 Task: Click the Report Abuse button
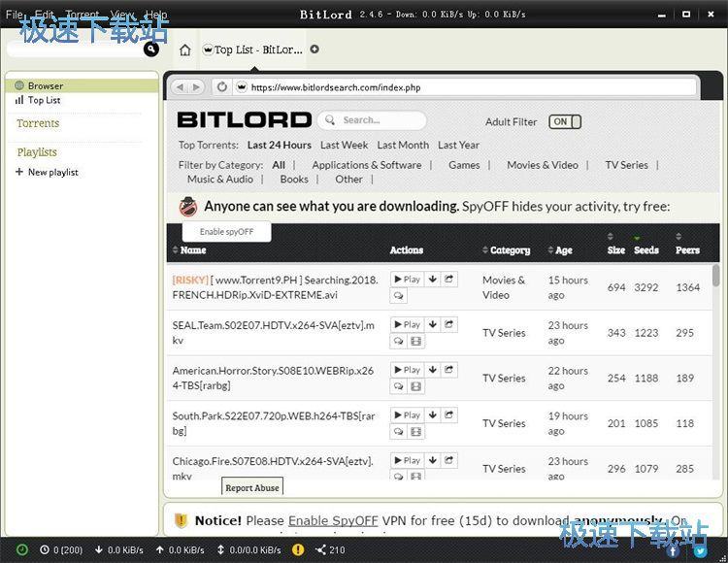pos(252,488)
